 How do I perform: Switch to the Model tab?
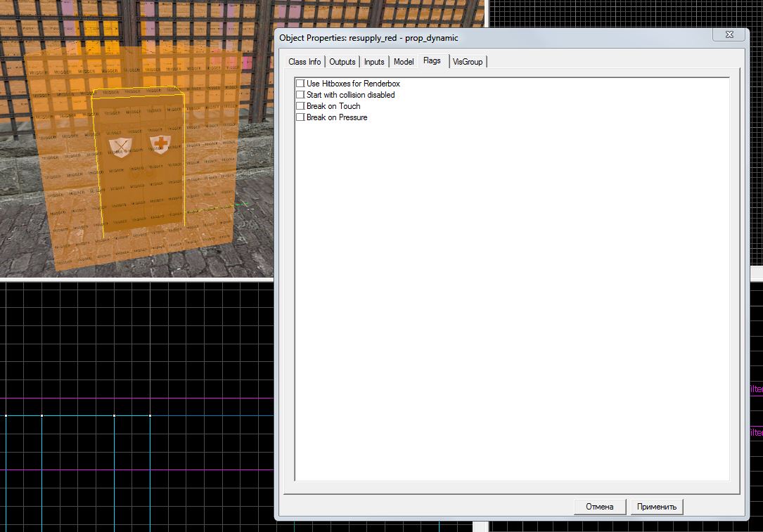pos(404,62)
